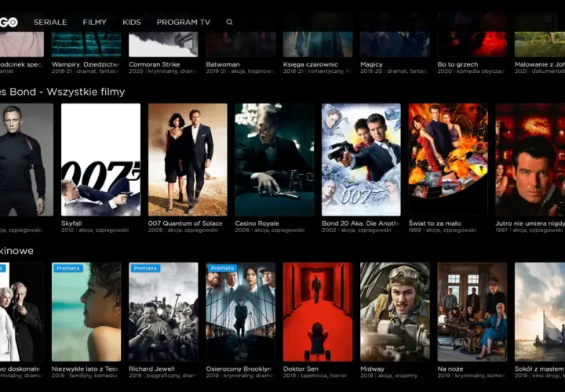Click the Casino Royale title text
565x392 pixels.
(x=257, y=223)
